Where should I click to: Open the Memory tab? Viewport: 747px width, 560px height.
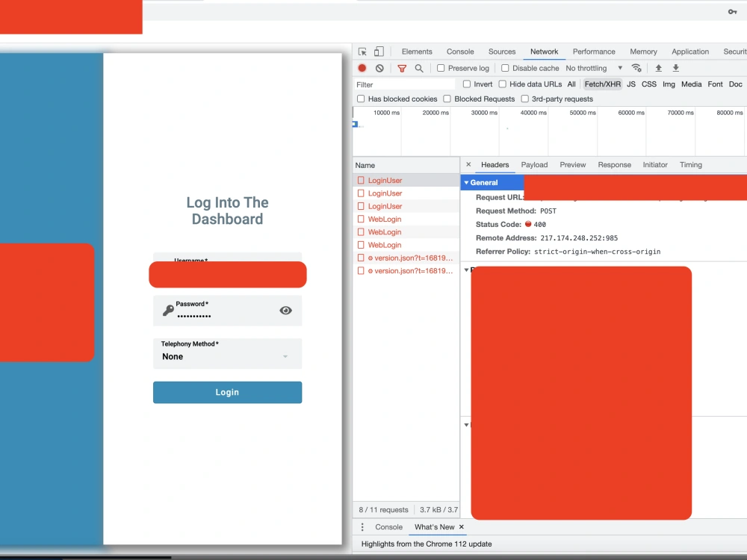(x=643, y=52)
